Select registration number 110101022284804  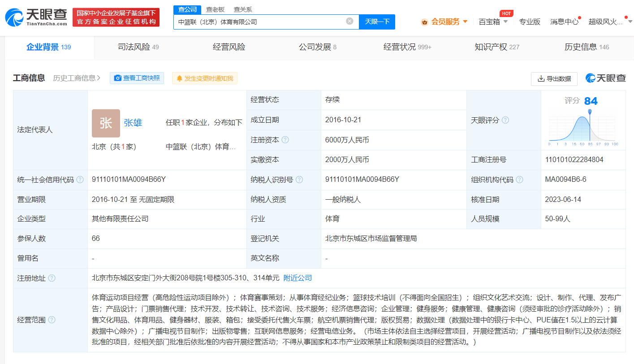tap(574, 159)
